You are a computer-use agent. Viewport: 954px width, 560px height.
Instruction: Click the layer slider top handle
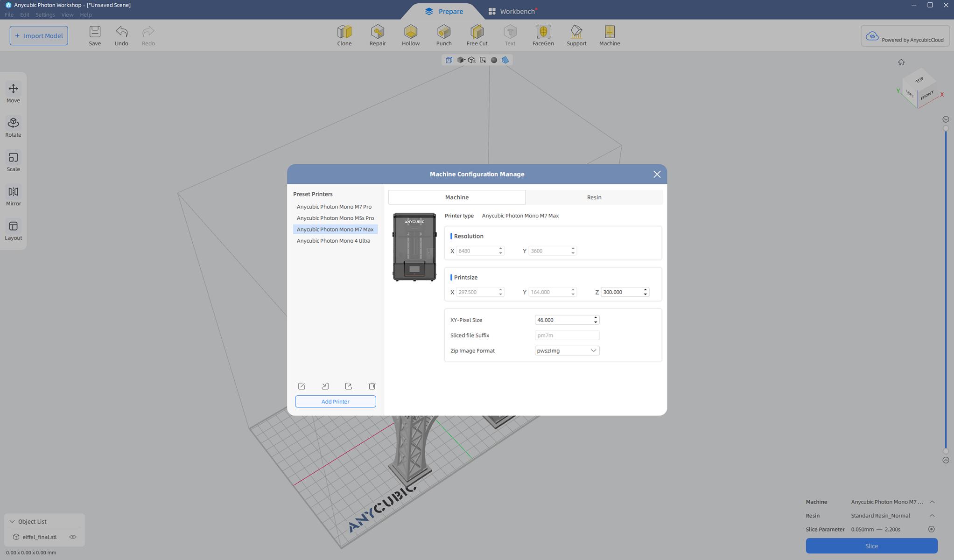(x=946, y=128)
